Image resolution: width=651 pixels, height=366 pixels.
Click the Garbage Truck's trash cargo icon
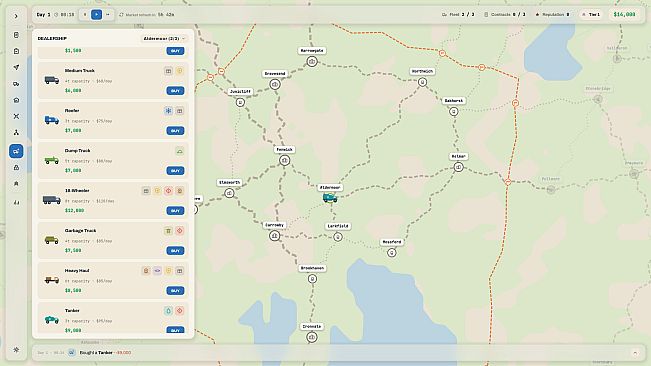click(x=168, y=231)
